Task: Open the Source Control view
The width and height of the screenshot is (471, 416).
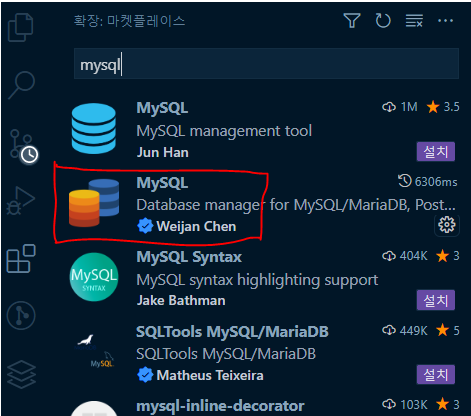Action: 23,147
